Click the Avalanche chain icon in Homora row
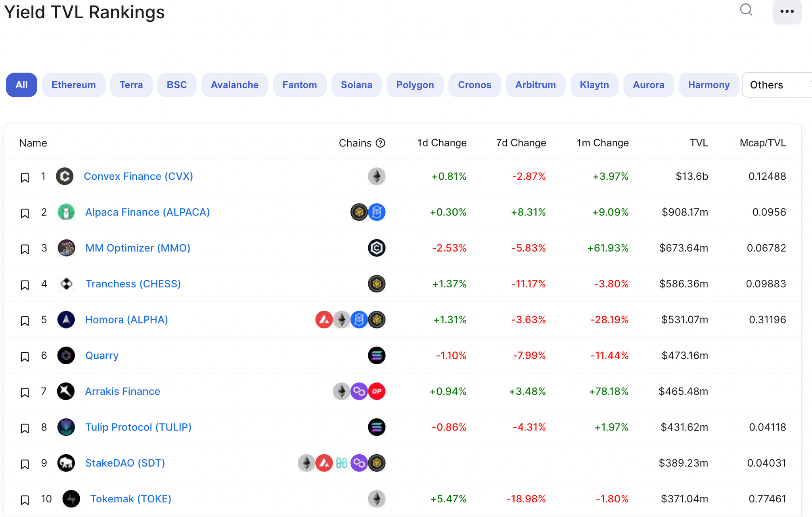The width and height of the screenshot is (812, 517). [x=324, y=319]
